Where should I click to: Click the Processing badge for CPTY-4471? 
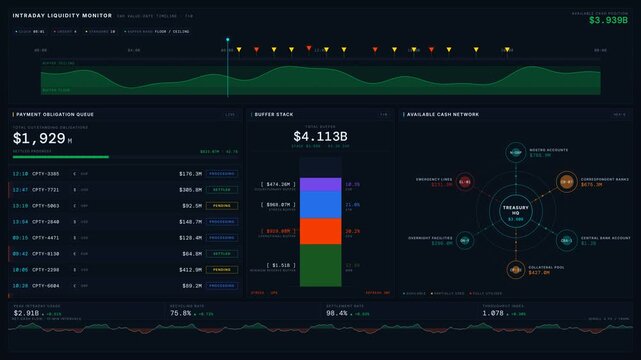click(x=222, y=237)
